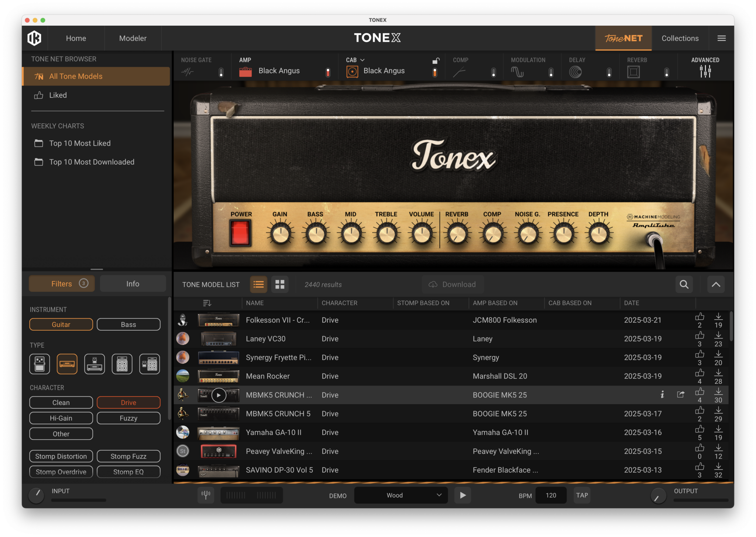This screenshot has height=537, width=756.
Task: Open the Filters panel
Action: point(61,283)
